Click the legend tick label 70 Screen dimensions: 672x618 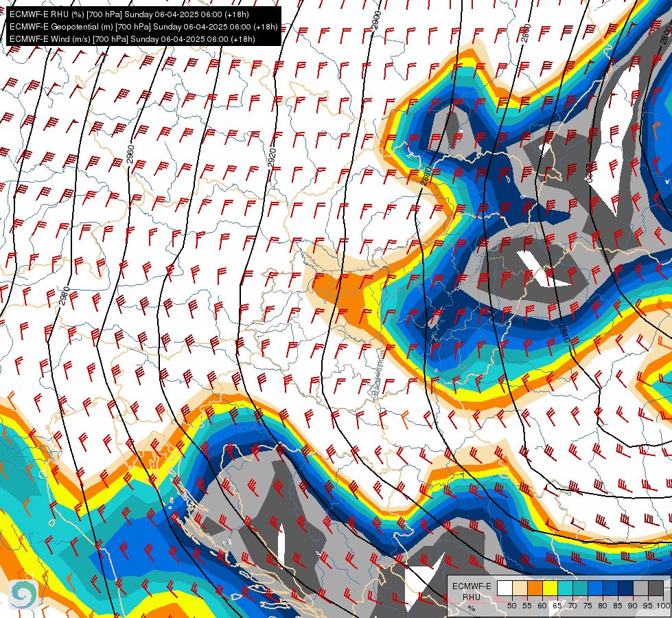572,606
